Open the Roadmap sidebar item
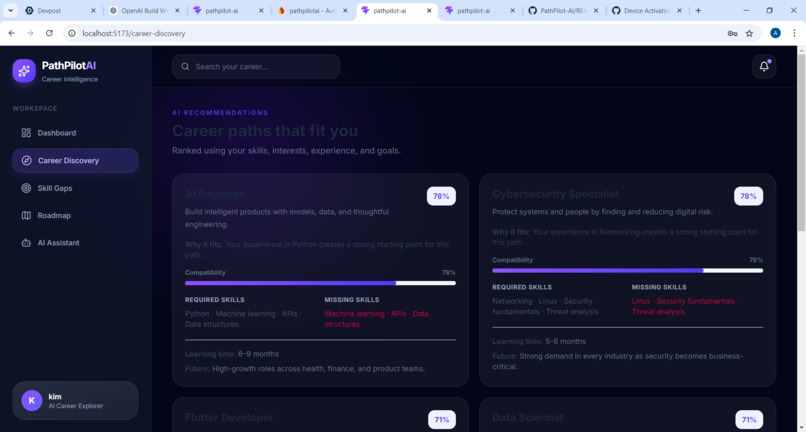 (75, 215)
